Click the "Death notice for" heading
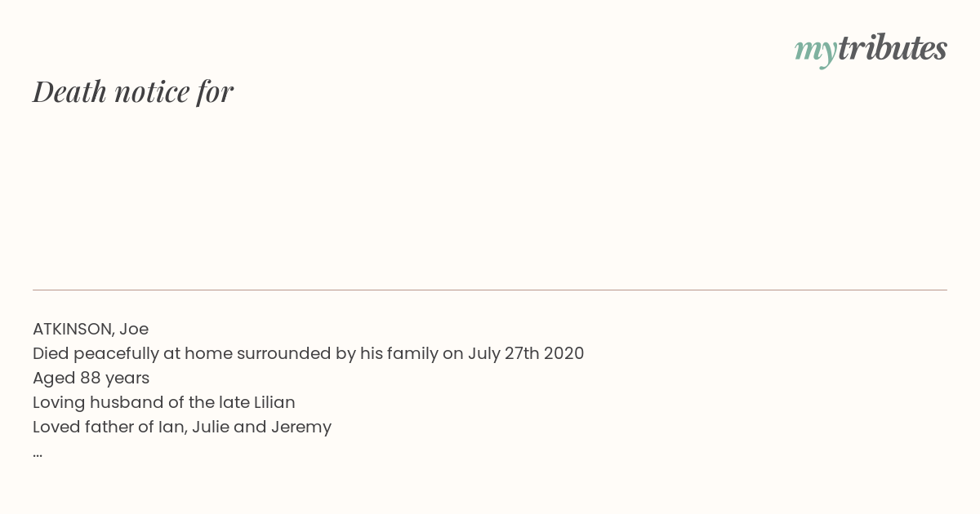The width and height of the screenshot is (980, 514). (133, 92)
